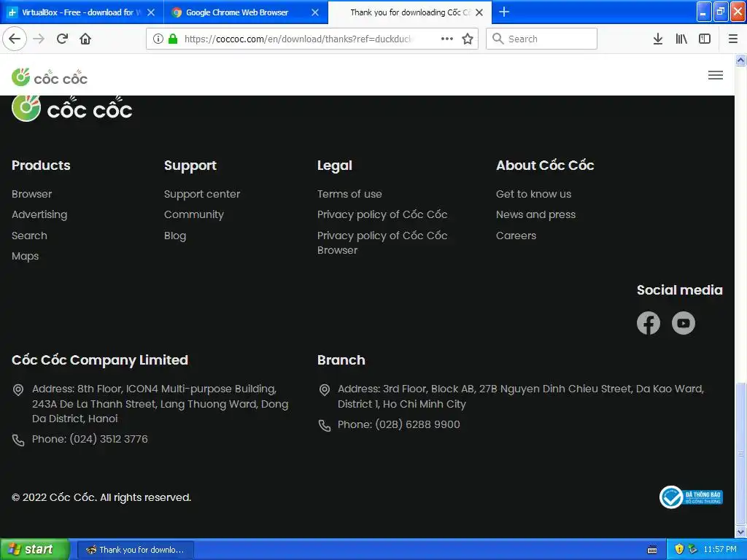
Task: Click the vertical scrollbar thumb
Action: 741,454
